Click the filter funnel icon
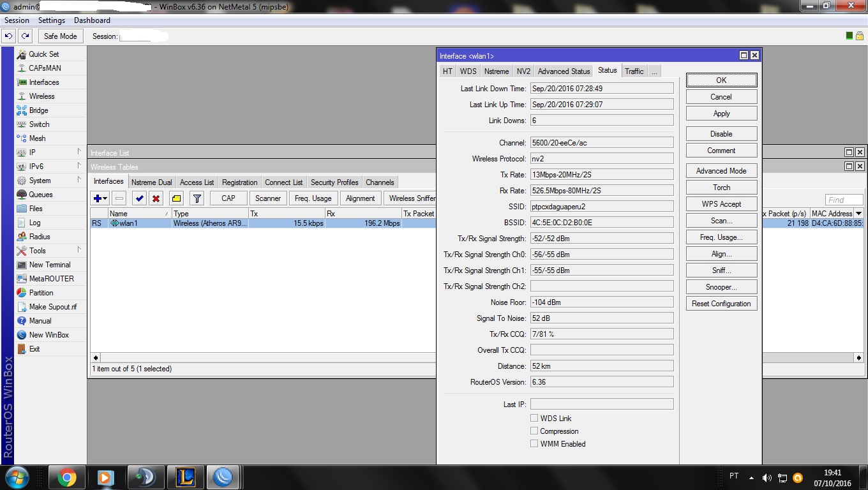This screenshot has width=868, height=490. pyautogui.click(x=197, y=198)
